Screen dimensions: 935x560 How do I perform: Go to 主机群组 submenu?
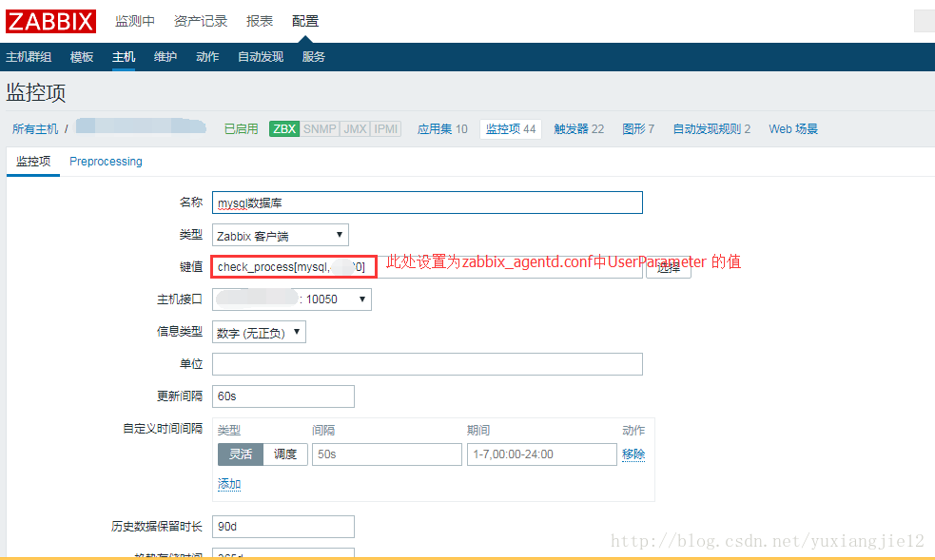click(x=29, y=57)
